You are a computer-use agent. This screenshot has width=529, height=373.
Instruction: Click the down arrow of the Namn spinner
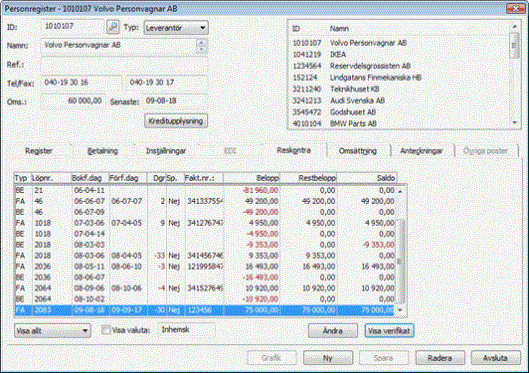tap(201, 49)
